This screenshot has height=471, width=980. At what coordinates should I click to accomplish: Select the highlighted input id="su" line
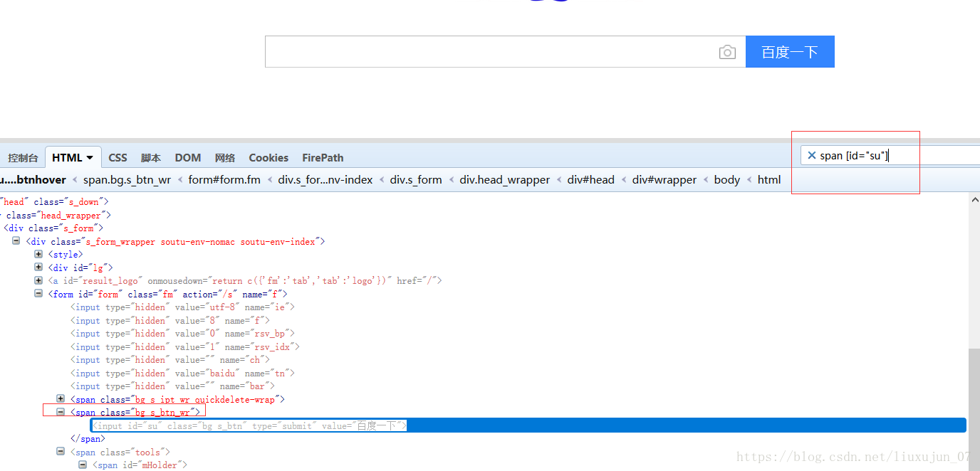point(528,425)
